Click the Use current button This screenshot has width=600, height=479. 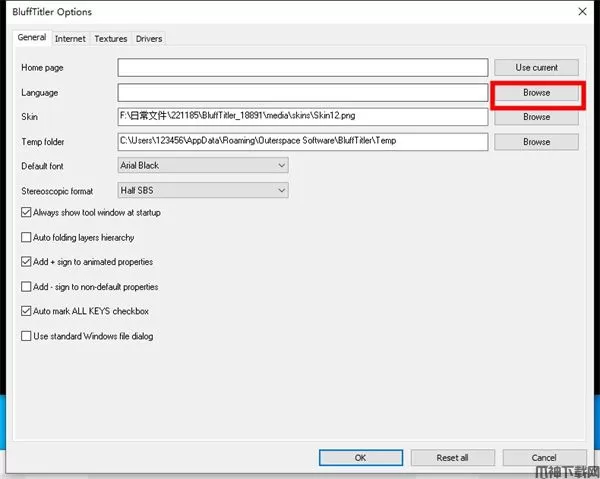(536, 68)
